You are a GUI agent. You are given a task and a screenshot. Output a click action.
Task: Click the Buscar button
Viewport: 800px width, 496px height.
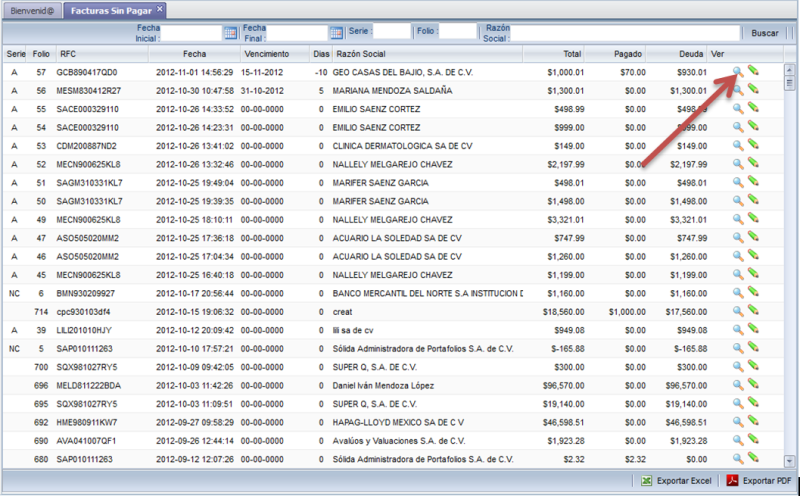point(765,33)
